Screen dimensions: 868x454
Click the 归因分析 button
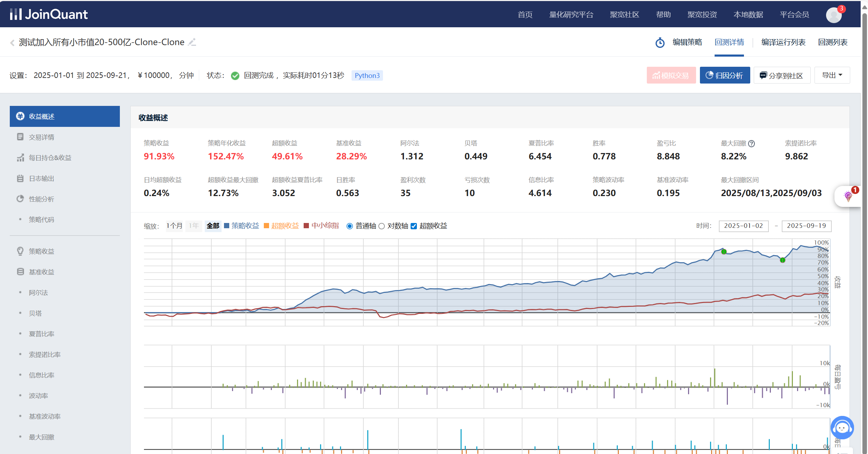[x=725, y=75]
